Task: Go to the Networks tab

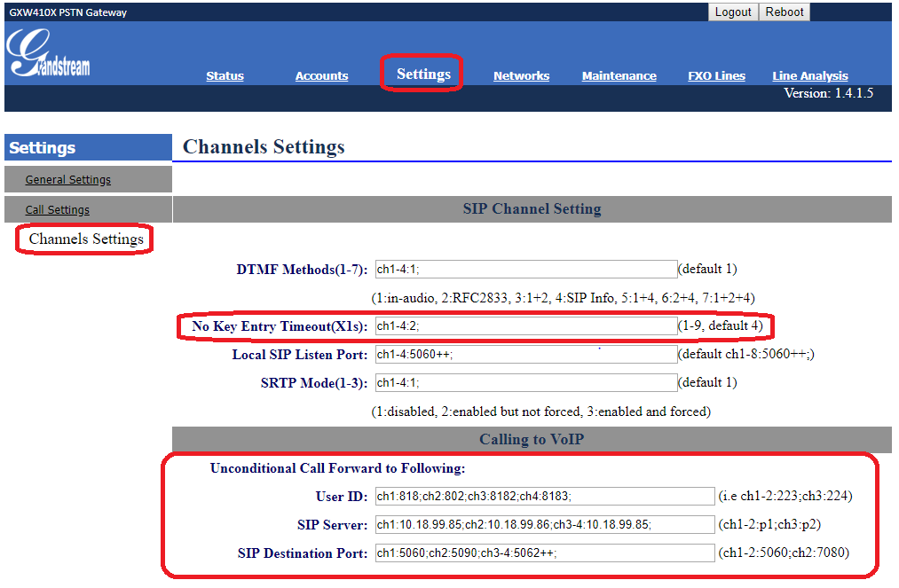Action: point(521,75)
